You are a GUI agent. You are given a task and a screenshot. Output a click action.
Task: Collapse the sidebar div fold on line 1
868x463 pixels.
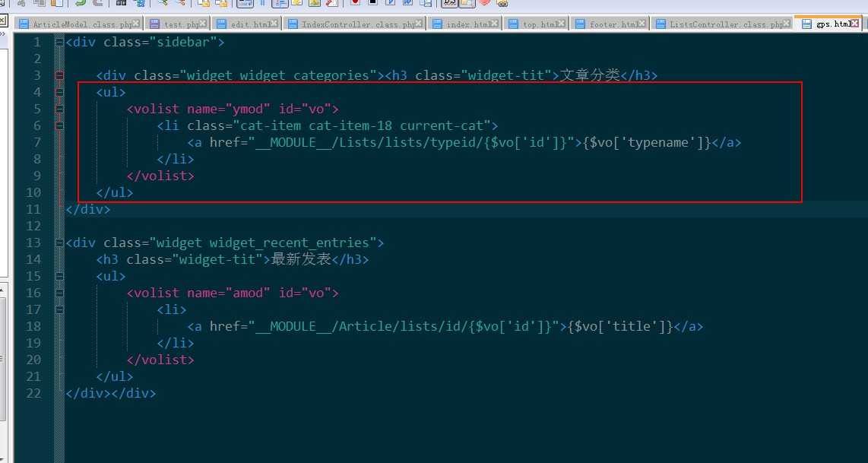tap(59, 42)
